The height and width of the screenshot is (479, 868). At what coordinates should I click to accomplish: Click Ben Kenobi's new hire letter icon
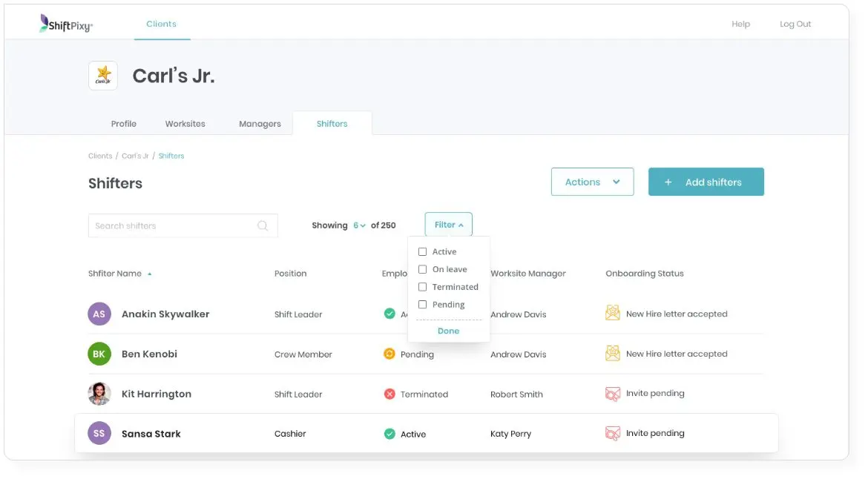coord(613,353)
